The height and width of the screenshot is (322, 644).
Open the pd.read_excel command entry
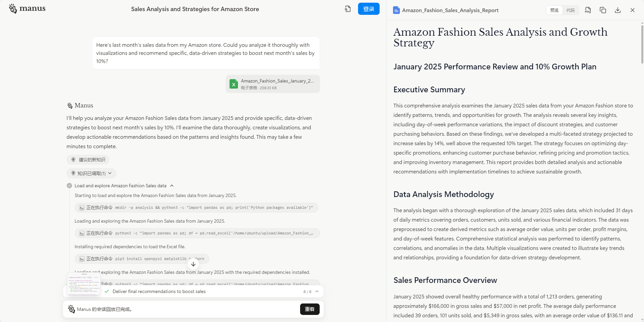pos(197,233)
